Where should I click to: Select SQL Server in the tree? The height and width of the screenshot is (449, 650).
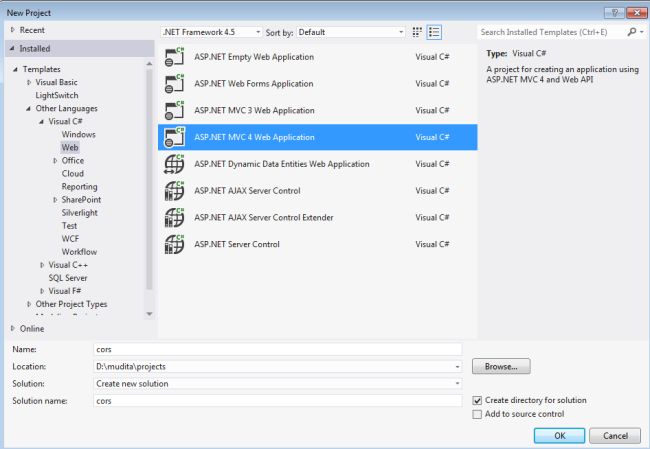68,278
